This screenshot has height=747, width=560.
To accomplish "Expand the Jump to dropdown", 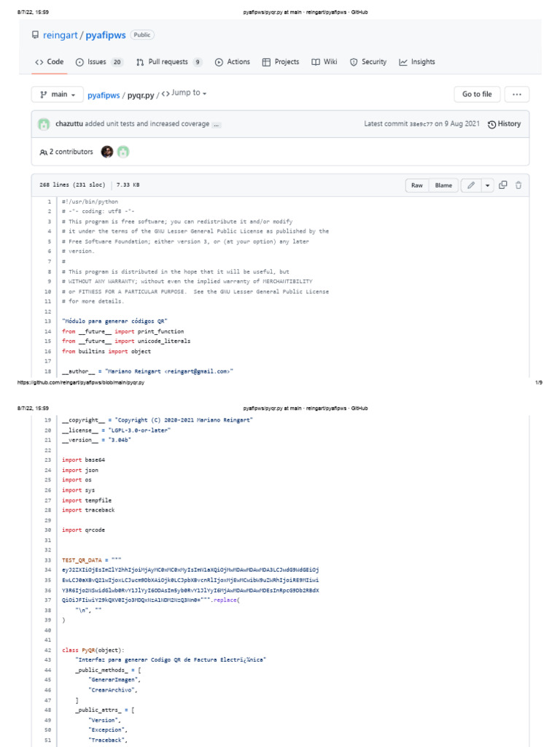I will click(184, 93).
